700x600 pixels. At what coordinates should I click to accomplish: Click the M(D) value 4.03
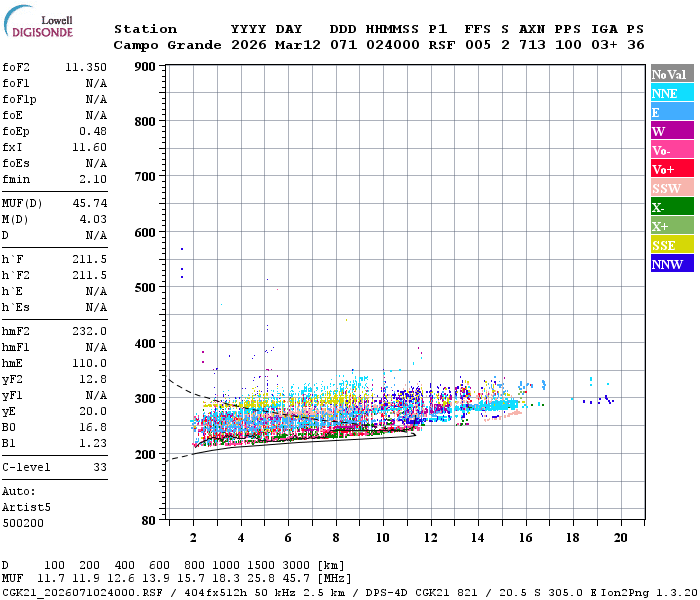[93, 219]
